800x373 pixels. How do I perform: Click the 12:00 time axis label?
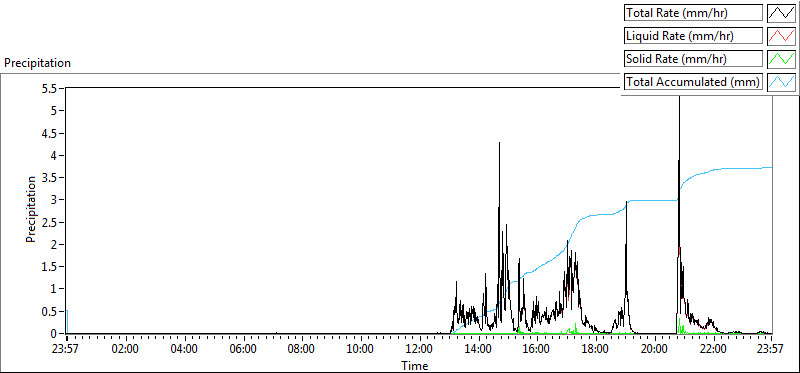click(x=419, y=350)
